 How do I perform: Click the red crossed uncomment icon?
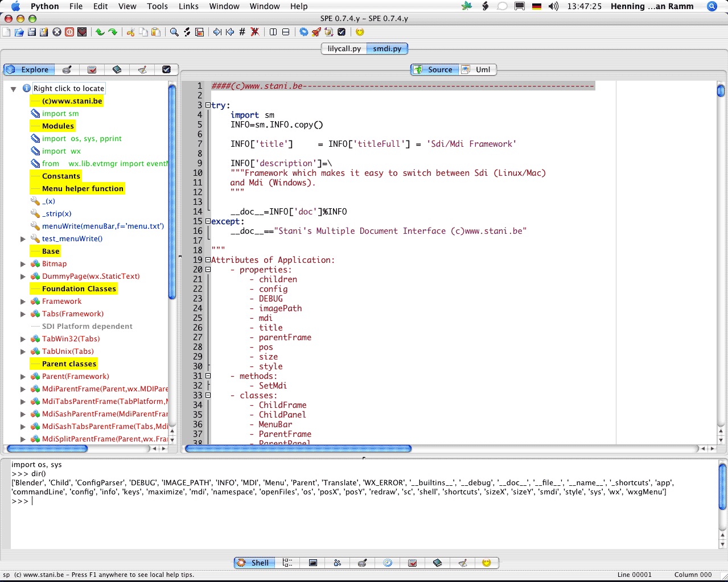(255, 32)
